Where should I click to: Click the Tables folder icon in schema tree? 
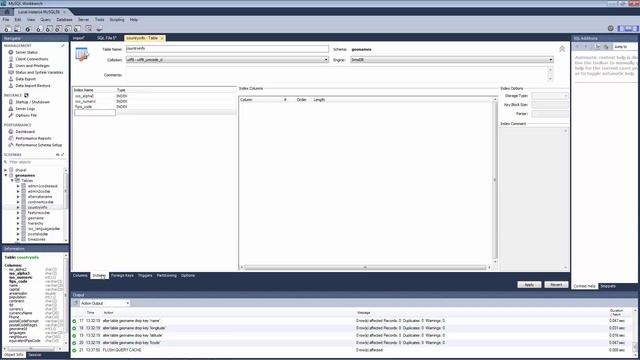point(17,180)
